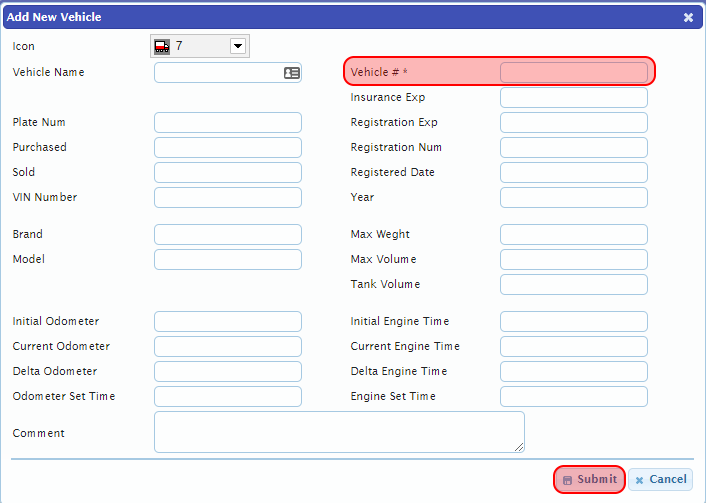Screen dimensions: 706x503
Task: Submit the new vehicle form
Action: [589, 480]
